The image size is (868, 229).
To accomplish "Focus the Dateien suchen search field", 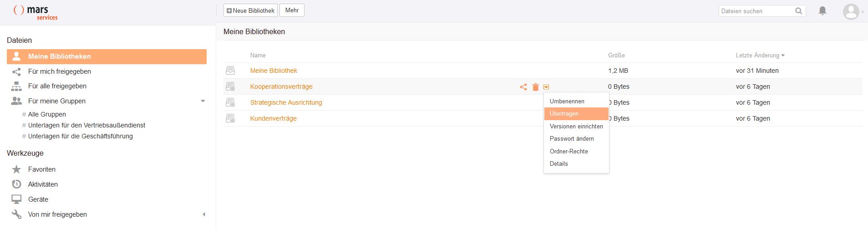I will pos(756,11).
